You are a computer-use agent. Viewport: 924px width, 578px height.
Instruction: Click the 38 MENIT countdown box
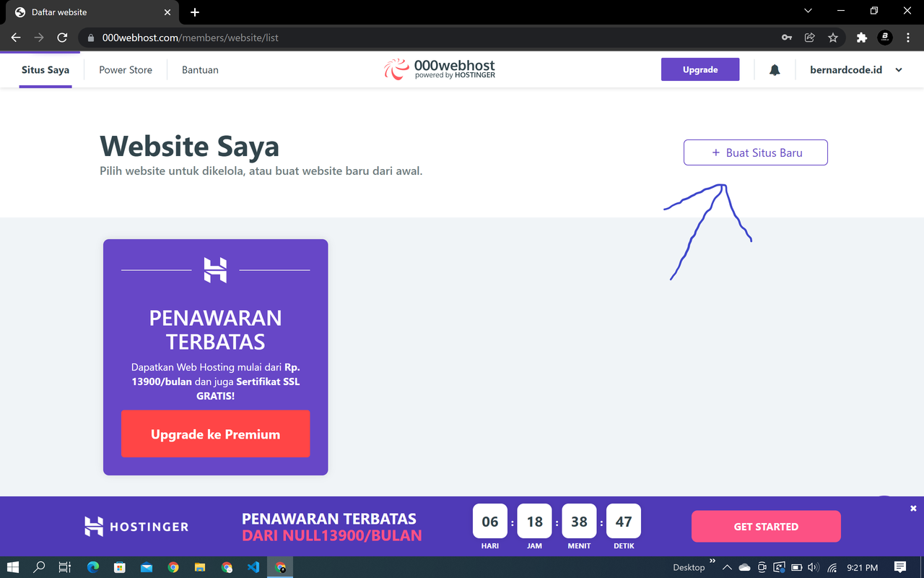pyautogui.click(x=579, y=522)
